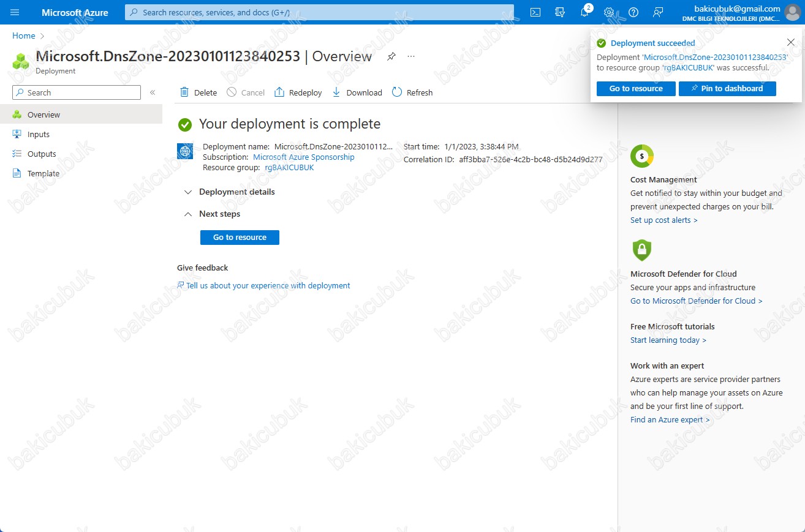Open the deployment name link in the notification
This screenshot has height=532, width=805.
(716, 57)
